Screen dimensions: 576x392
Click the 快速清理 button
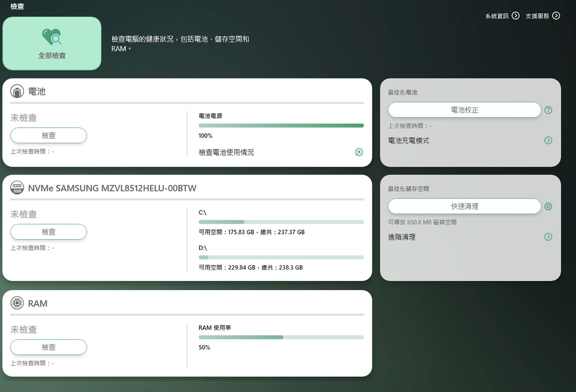464,206
